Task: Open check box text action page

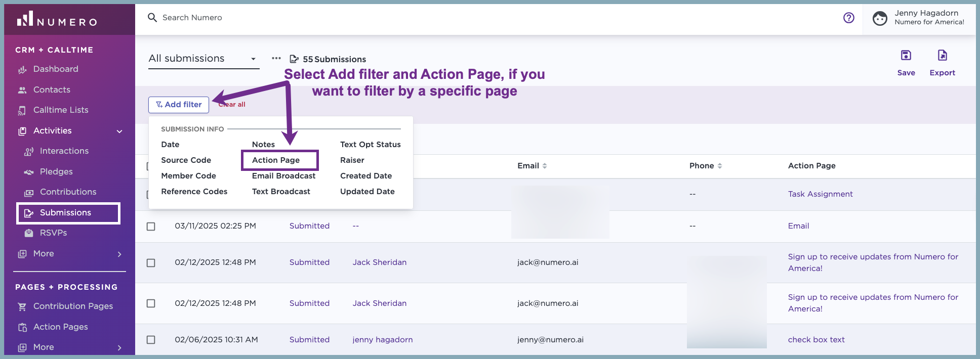Action: tap(816, 340)
